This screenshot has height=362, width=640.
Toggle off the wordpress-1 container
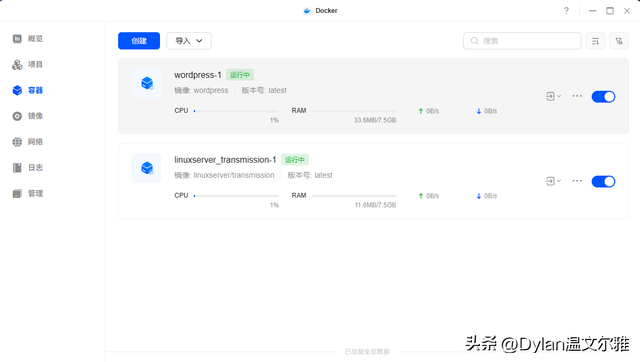click(x=603, y=97)
